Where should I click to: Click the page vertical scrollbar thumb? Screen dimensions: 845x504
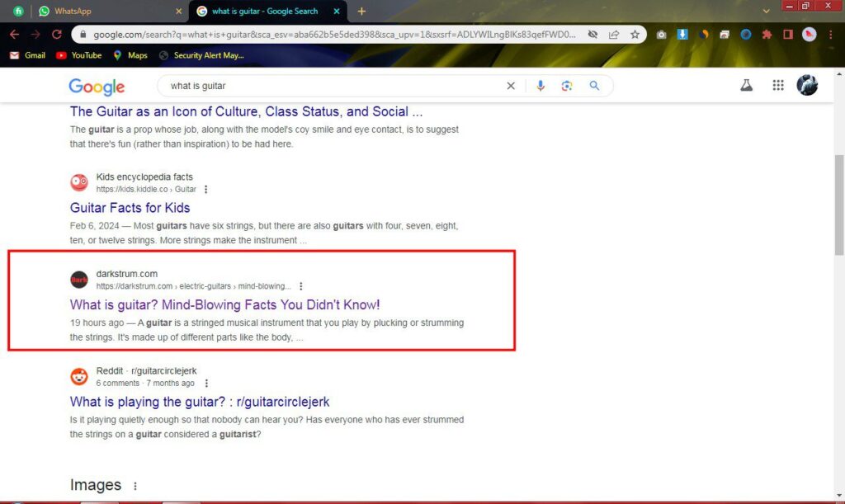(839, 205)
